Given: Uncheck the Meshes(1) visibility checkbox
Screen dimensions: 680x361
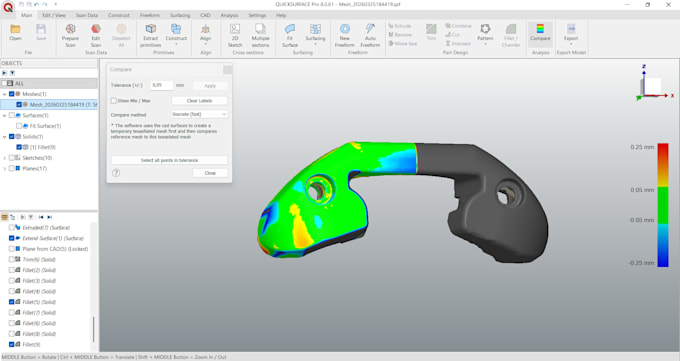Looking at the screenshot, I should pos(12,94).
